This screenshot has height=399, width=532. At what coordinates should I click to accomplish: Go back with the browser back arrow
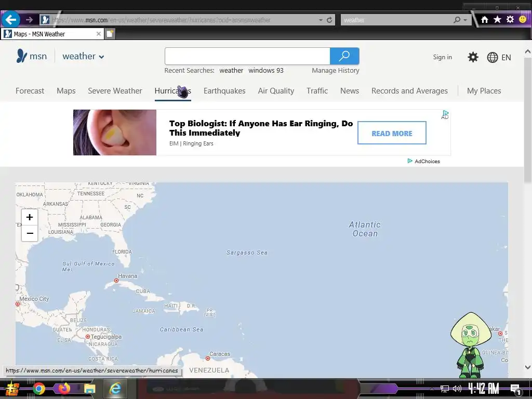coord(10,20)
